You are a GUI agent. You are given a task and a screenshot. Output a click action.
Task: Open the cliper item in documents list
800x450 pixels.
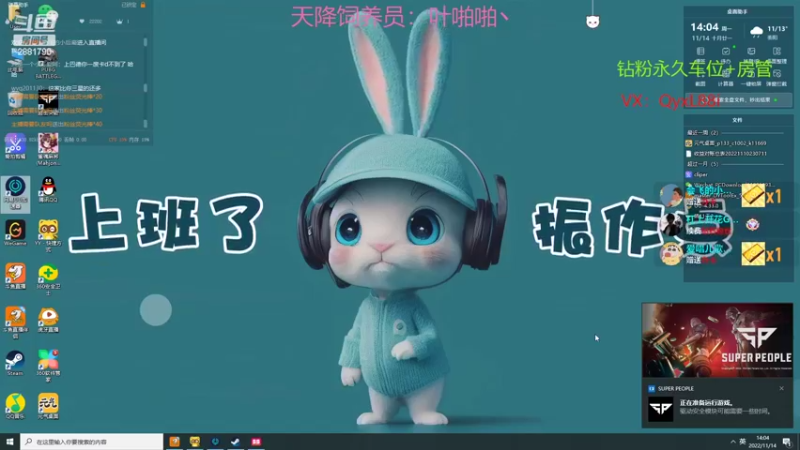(x=697, y=174)
